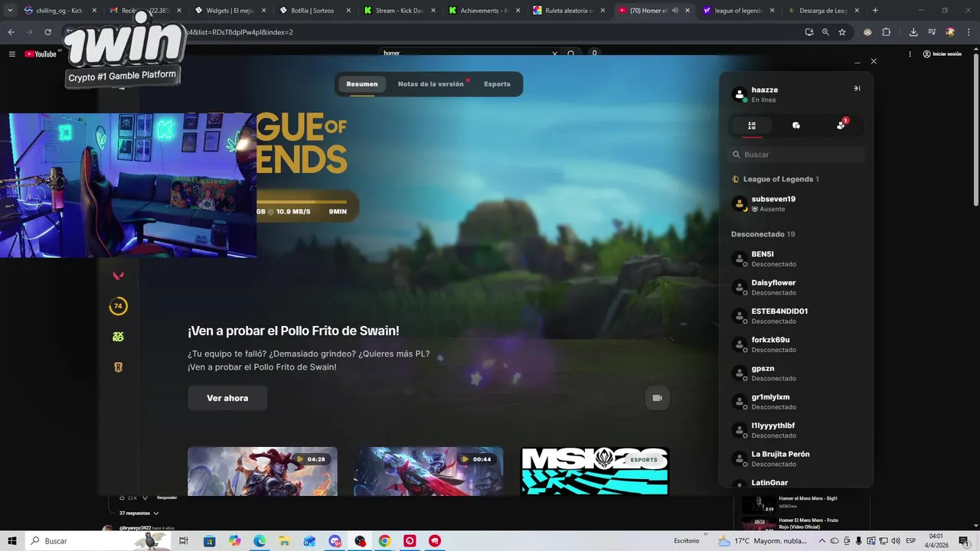The image size is (980, 551).
Task: Switch to chilling_og Kick browser tab
Action: point(60,11)
